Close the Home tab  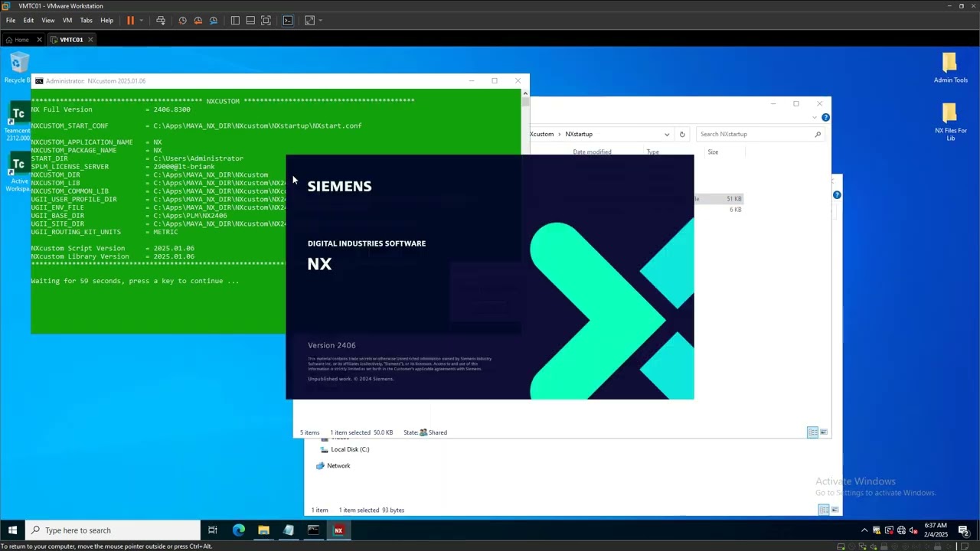pos(40,40)
